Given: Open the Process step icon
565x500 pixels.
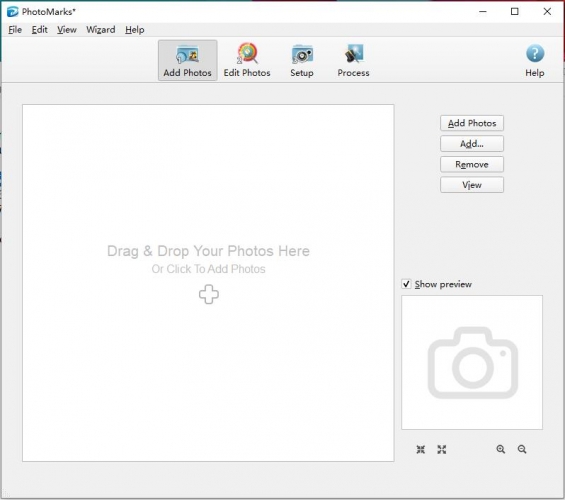Looking at the screenshot, I should point(353,53).
